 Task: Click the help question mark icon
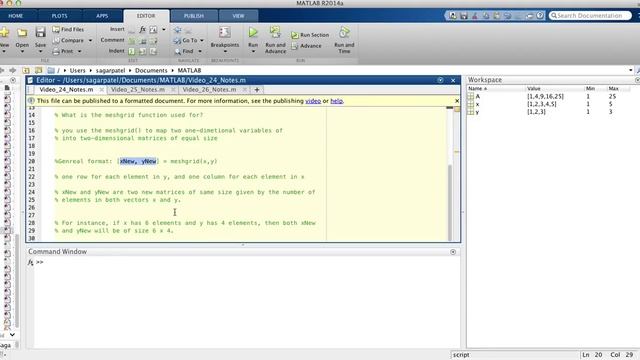[x=540, y=16]
